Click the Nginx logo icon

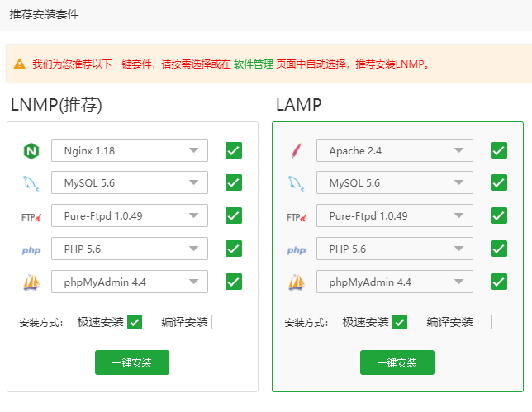[x=31, y=151]
